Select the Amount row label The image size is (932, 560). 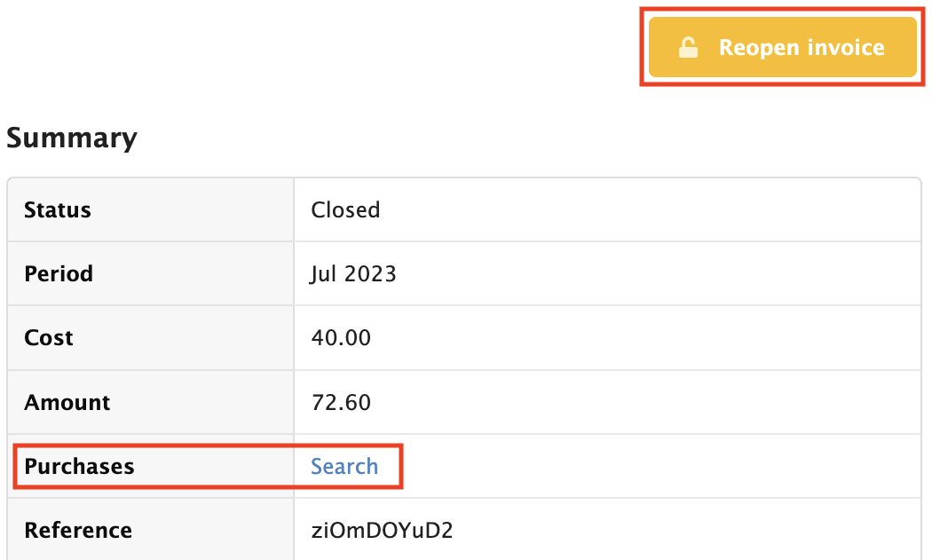click(67, 402)
